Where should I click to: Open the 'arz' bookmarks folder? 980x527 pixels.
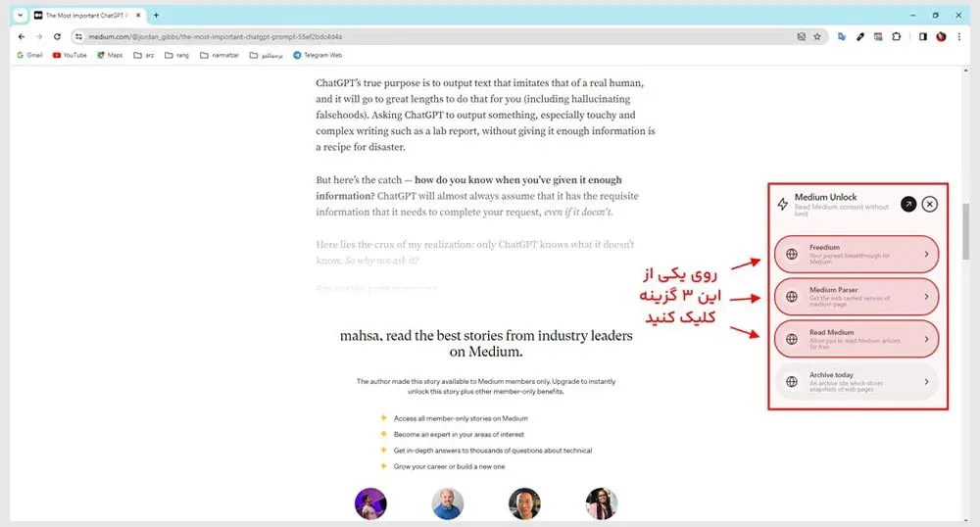coord(144,55)
